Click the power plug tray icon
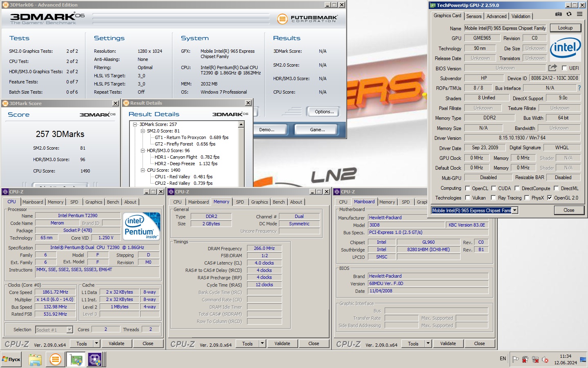 [525, 359]
